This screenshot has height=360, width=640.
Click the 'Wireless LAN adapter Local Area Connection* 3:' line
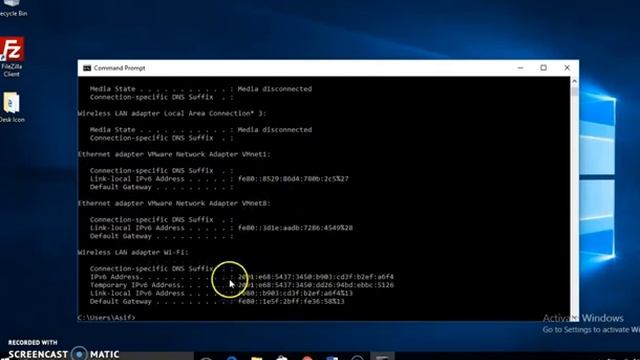[172, 113]
